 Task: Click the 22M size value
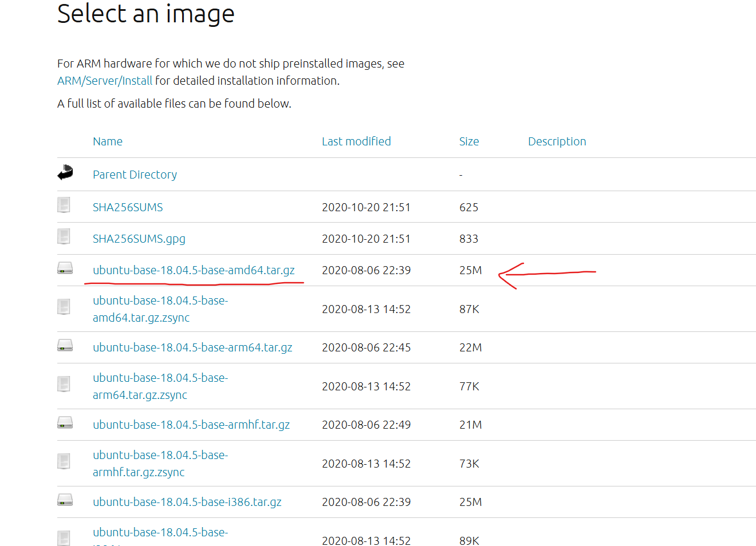tap(470, 347)
